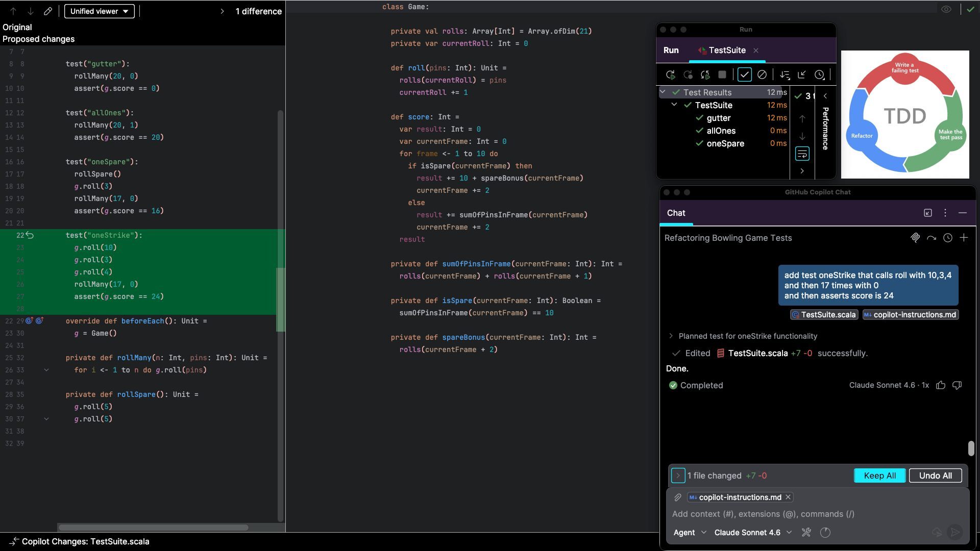
Task: Expand Planned test for oneStrike section
Action: (x=671, y=336)
